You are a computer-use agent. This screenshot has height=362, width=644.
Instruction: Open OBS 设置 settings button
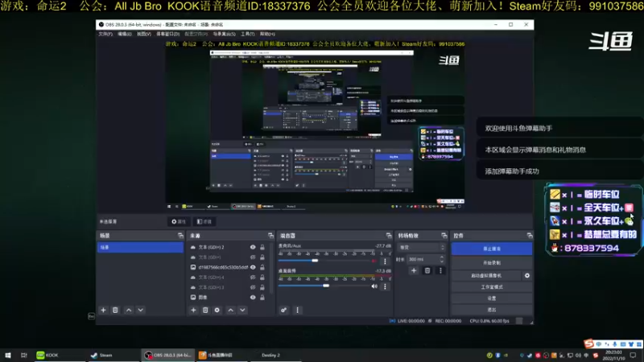pos(492,298)
